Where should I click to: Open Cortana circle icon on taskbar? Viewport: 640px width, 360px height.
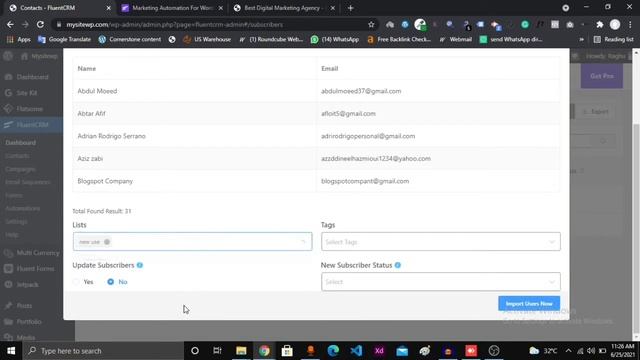[x=195, y=351]
